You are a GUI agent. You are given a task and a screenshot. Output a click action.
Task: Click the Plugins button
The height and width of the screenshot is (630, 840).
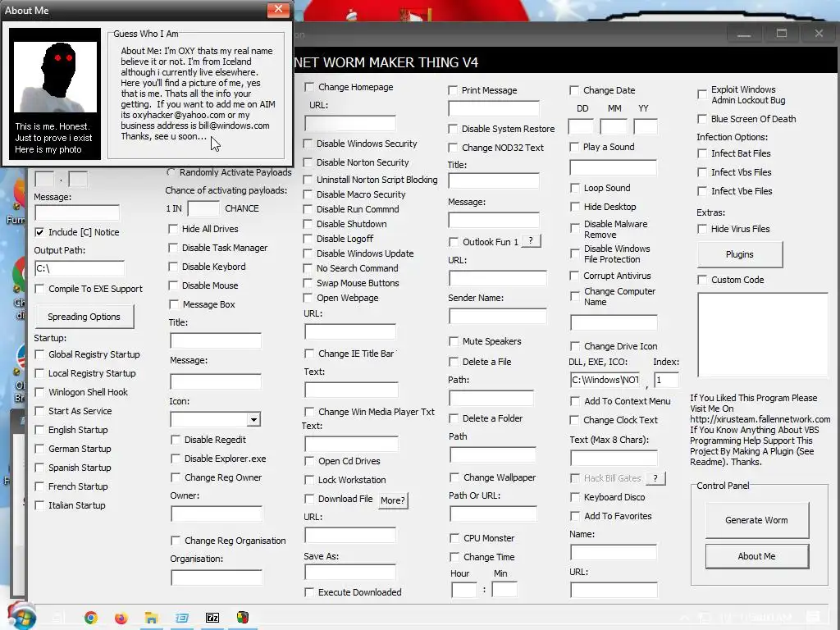(x=740, y=254)
